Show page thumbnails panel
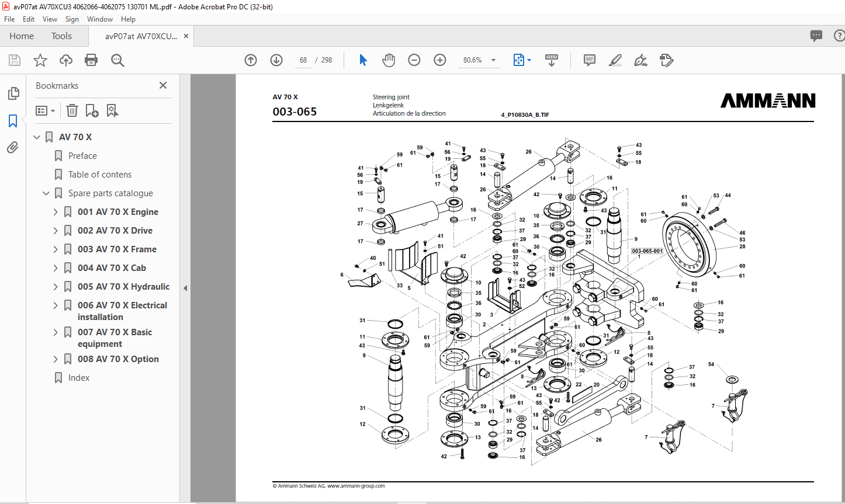 click(13, 93)
